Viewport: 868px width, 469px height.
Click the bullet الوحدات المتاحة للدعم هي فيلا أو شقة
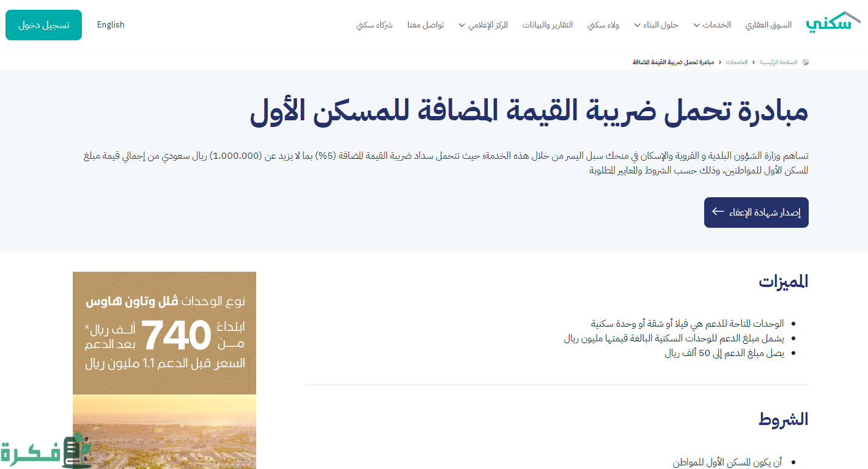687,323
